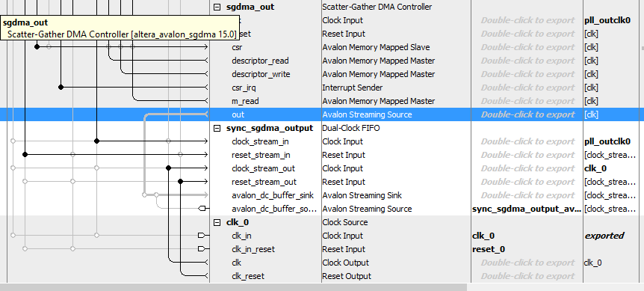Viewport: 644px width, 291px height.
Task: Select the reset_stream_in interface name
Action: (x=261, y=155)
